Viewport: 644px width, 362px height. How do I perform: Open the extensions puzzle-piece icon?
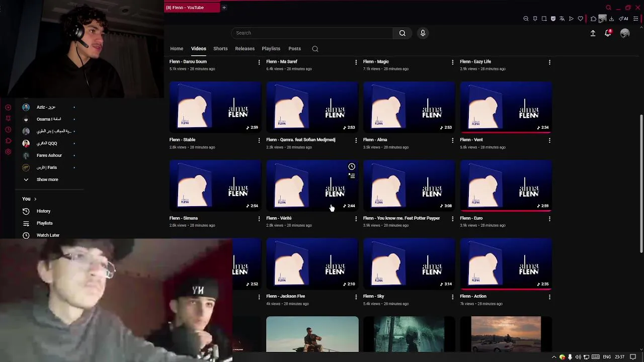[x=593, y=19]
